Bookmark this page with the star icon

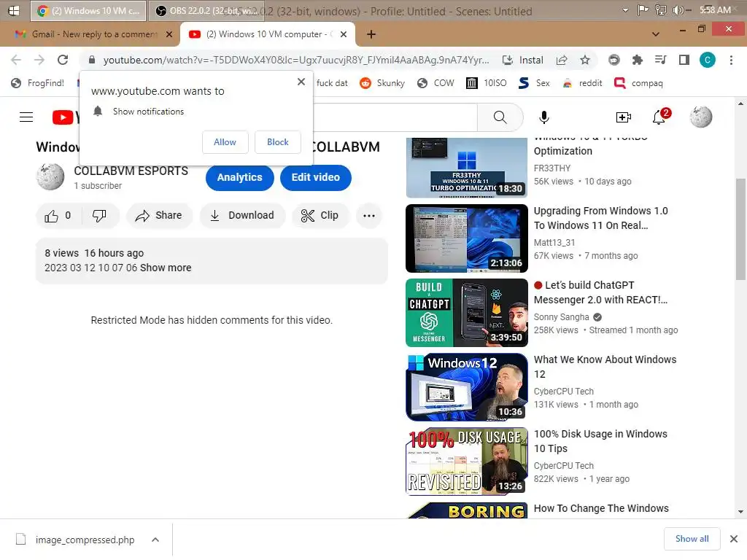click(585, 60)
